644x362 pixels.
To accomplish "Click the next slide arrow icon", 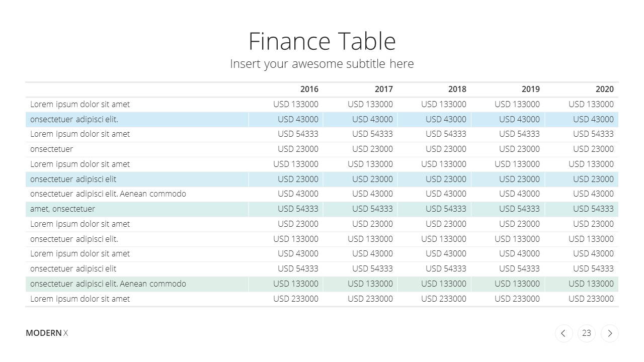I will pos(610,333).
